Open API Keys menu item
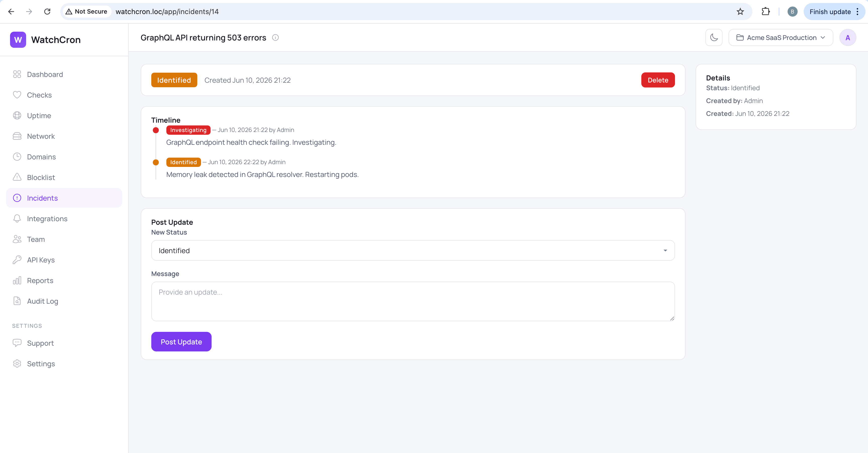The image size is (868, 453). pyautogui.click(x=64, y=259)
